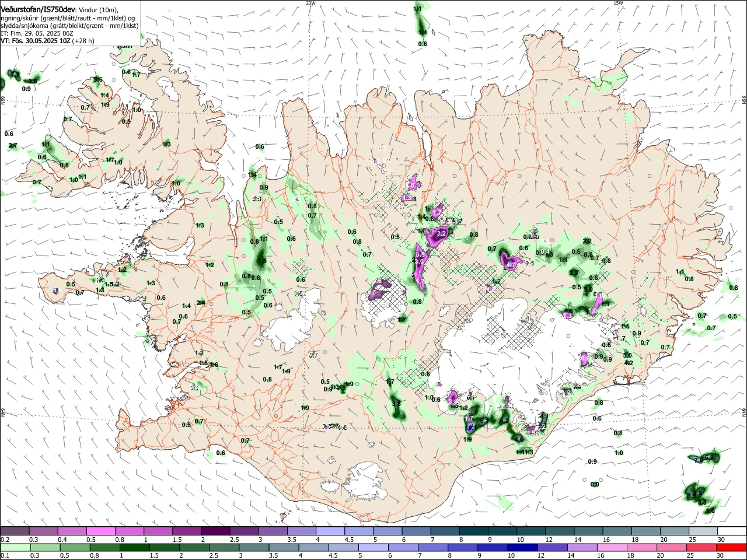Pick the darkest purple top-row swatch from 2 to 2.5
747x560 pixels.
215,531
